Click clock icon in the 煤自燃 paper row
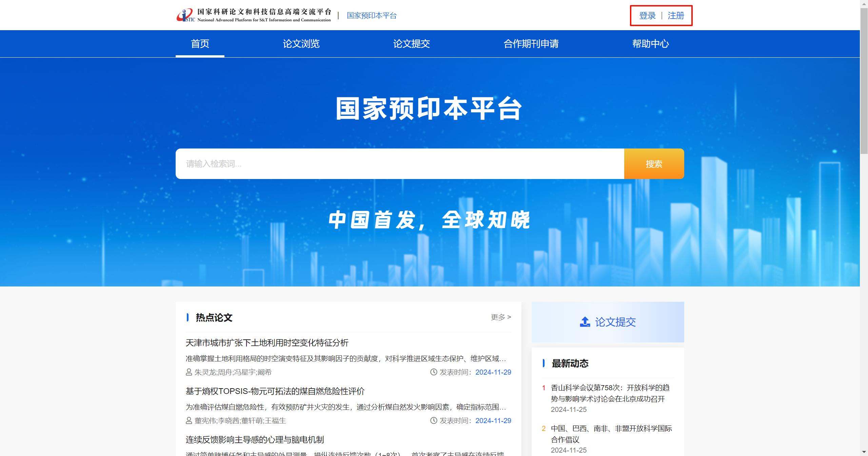The image size is (868, 456). coord(434,420)
